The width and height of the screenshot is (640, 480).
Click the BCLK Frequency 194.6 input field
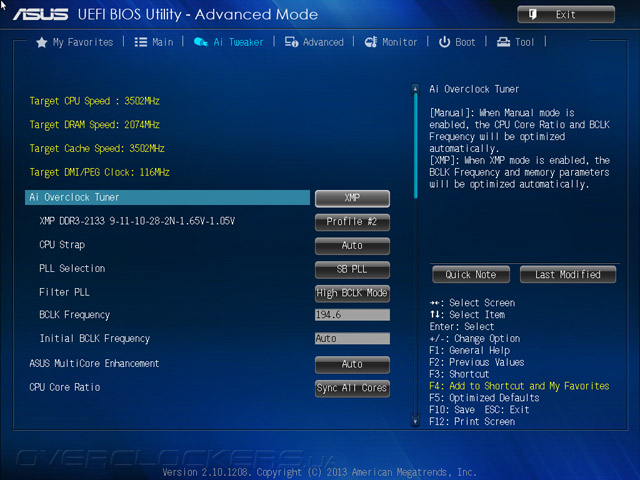coord(352,315)
